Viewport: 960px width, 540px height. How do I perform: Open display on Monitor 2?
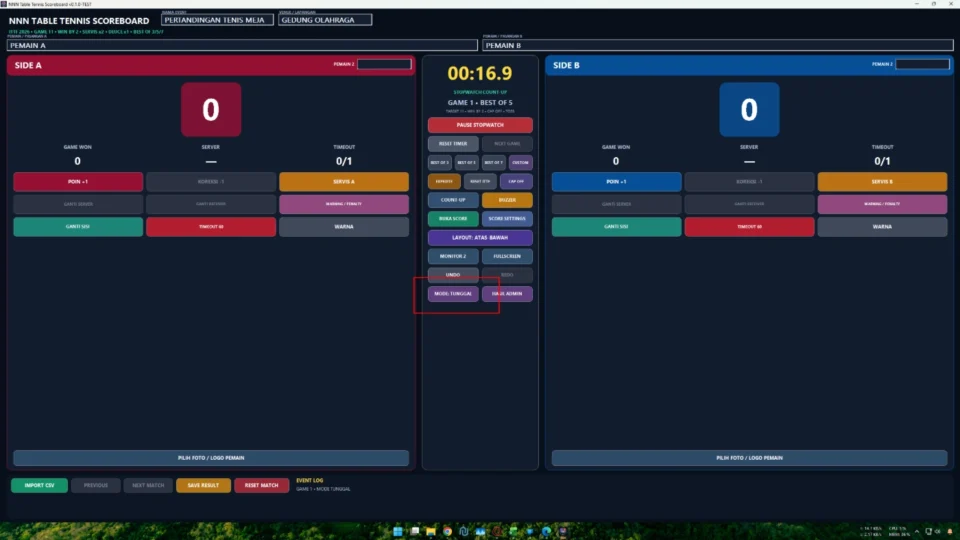coord(453,257)
